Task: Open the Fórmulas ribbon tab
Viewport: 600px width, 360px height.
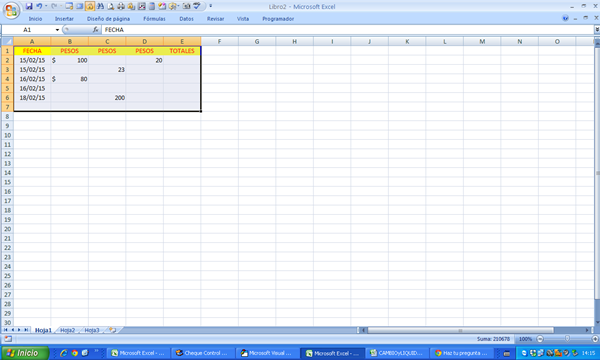Action: tap(154, 19)
